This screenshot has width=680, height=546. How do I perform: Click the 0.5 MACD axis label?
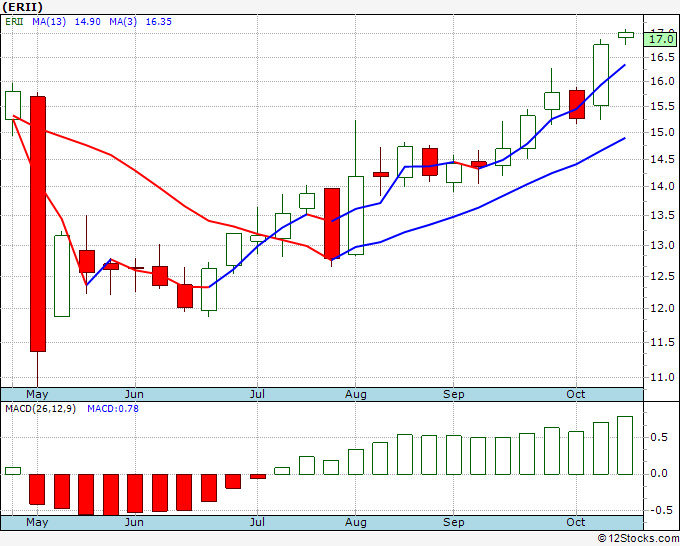coord(659,437)
